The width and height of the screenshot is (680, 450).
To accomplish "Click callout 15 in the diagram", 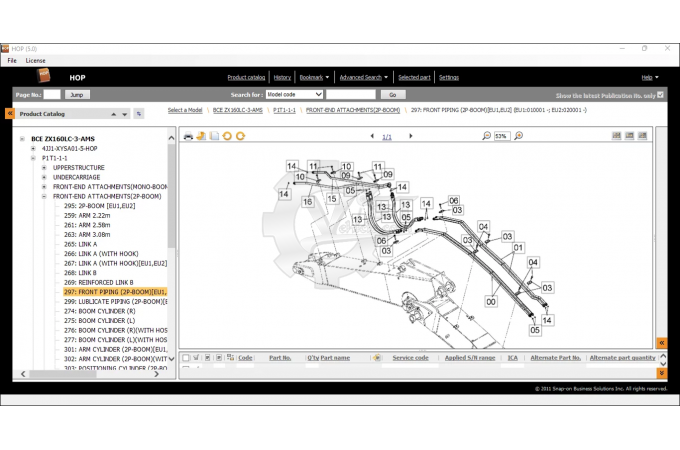I will (x=332, y=199).
